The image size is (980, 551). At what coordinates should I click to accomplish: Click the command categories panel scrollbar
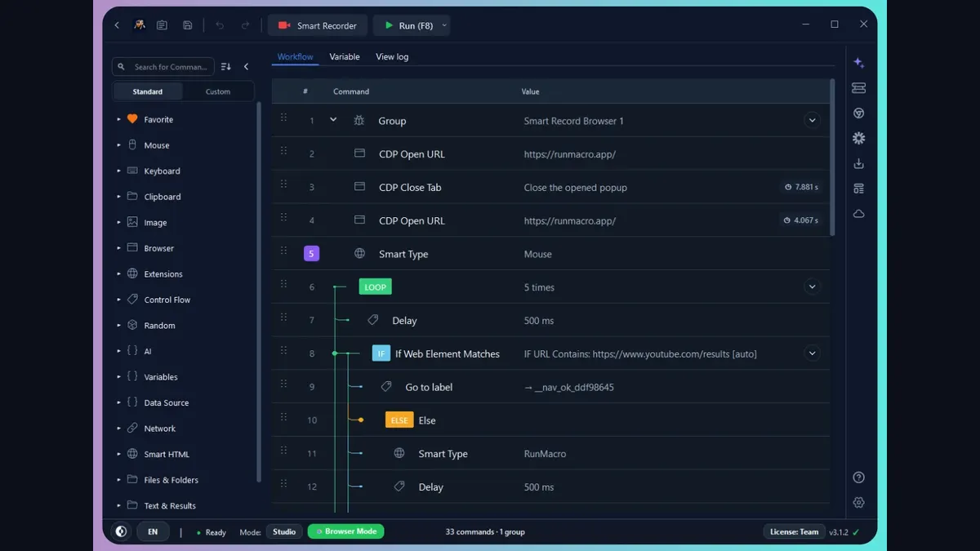tap(260, 291)
